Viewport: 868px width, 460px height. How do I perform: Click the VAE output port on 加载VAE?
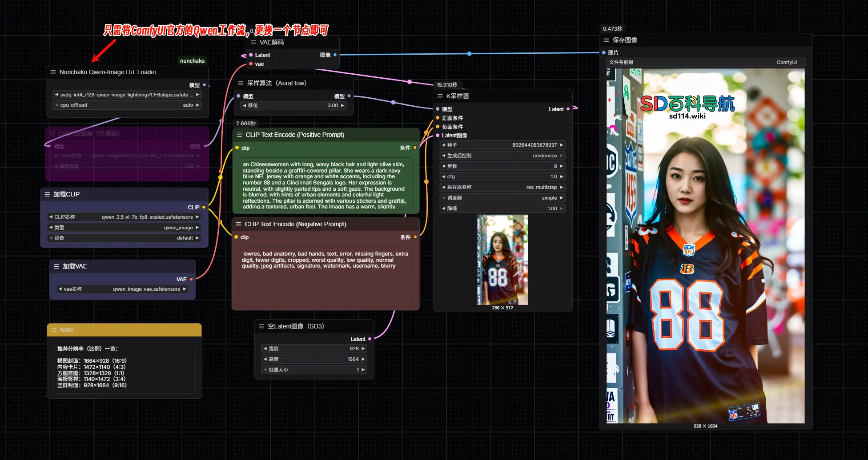pyautogui.click(x=191, y=280)
